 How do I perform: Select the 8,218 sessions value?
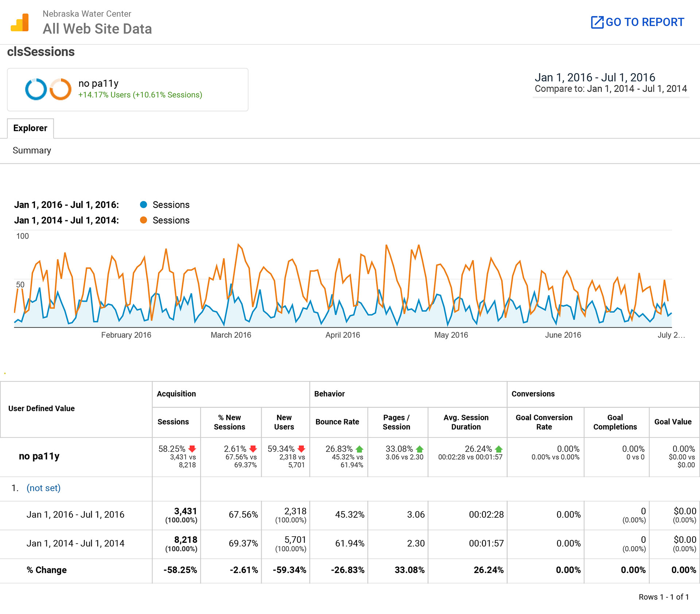pyautogui.click(x=185, y=540)
